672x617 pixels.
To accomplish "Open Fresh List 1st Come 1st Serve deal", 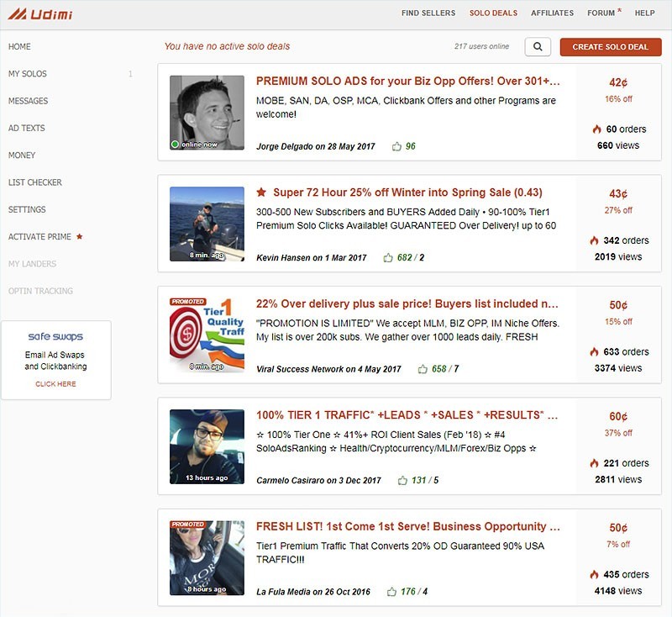I will coord(407,526).
